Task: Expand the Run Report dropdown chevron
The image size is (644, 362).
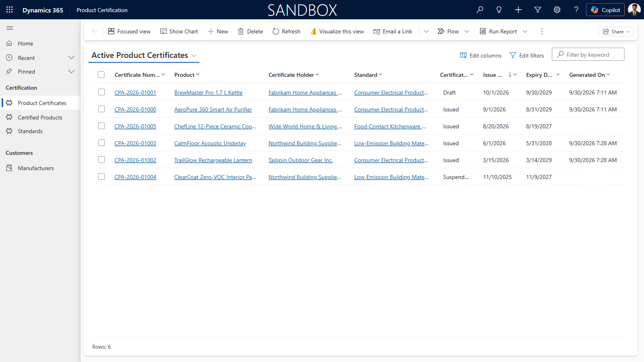Action: 525,31
